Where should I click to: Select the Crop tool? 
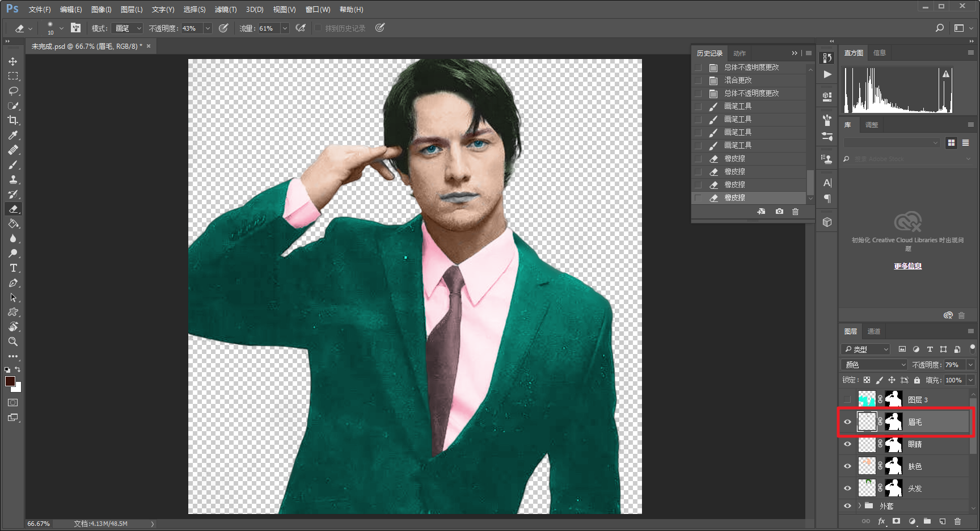(13, 120)
